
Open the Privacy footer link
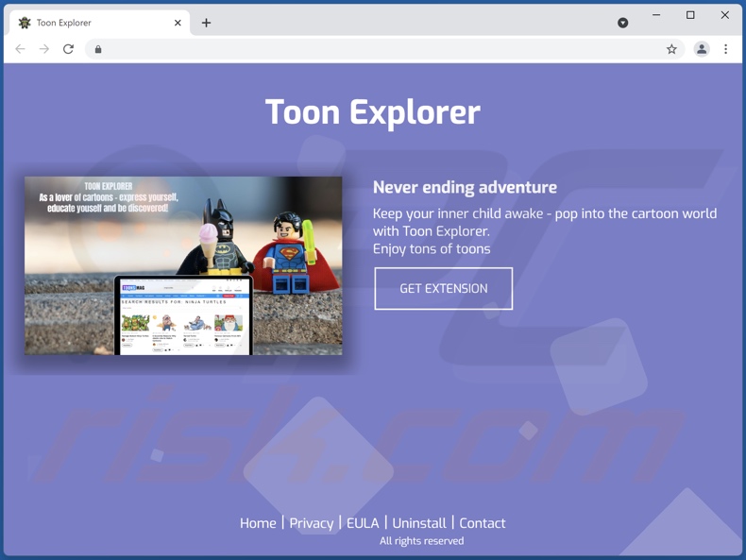[x=312, y=523]
